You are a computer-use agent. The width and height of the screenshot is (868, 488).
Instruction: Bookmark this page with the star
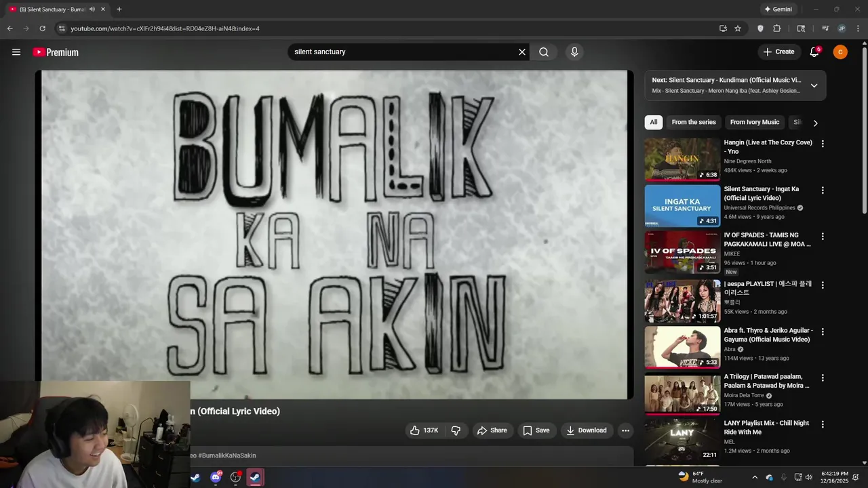tap(738, 28)
